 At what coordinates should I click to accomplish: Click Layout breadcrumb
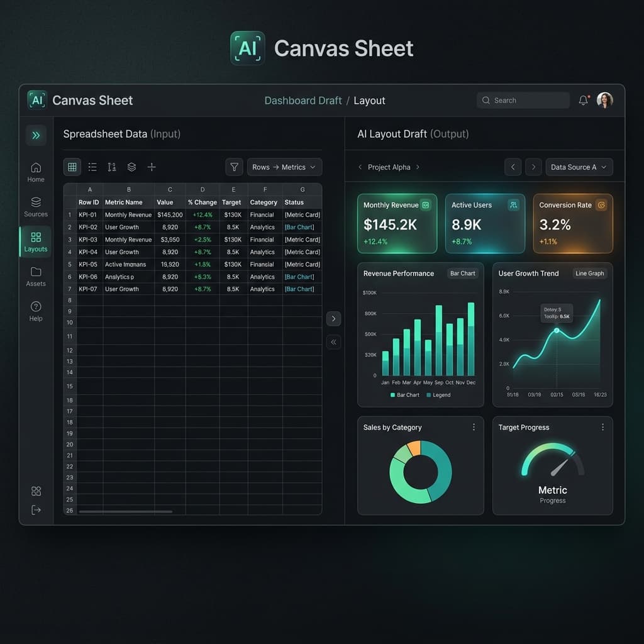pyautogui.click(x=369, y=101)
